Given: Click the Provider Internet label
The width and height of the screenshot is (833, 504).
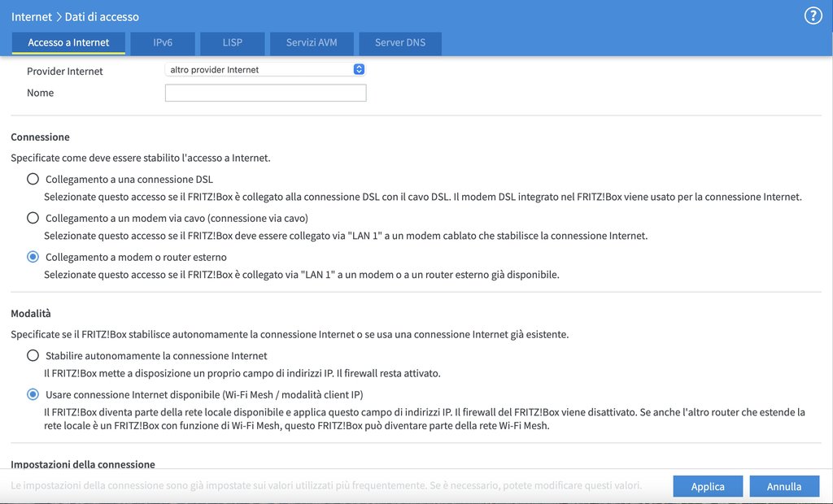Looking at the screenshot, I should click(65, 72).
